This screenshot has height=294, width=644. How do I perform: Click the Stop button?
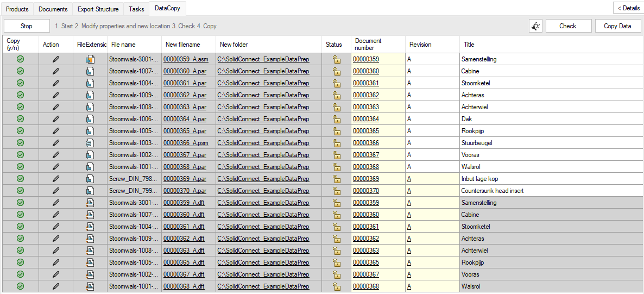tap(27, 26)
